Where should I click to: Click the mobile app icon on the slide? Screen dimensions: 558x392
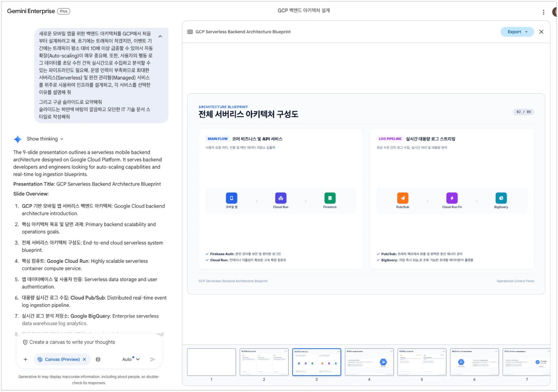pos(231,198)
